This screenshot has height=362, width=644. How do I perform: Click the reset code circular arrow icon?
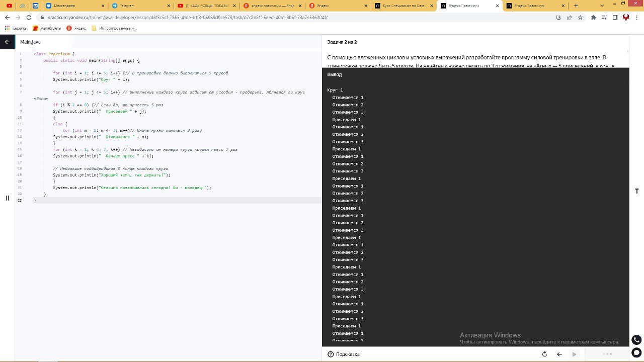point(544,354)
